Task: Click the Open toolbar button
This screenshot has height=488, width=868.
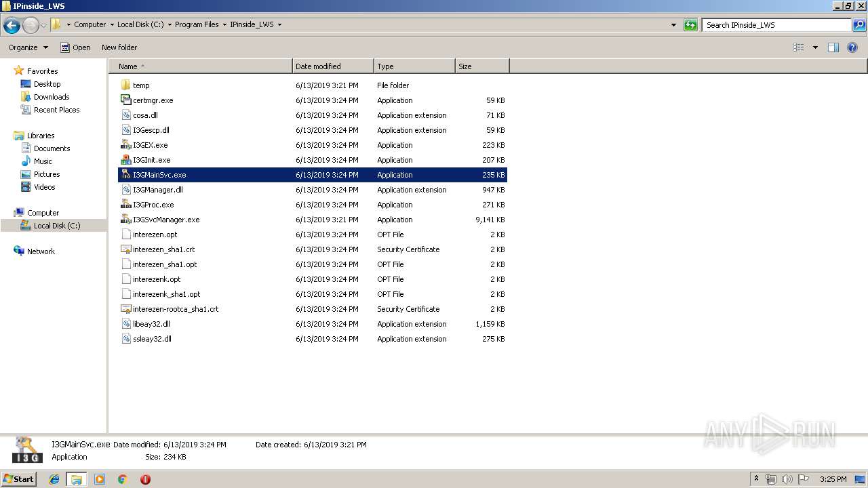Action: click(x=75, y=47)
